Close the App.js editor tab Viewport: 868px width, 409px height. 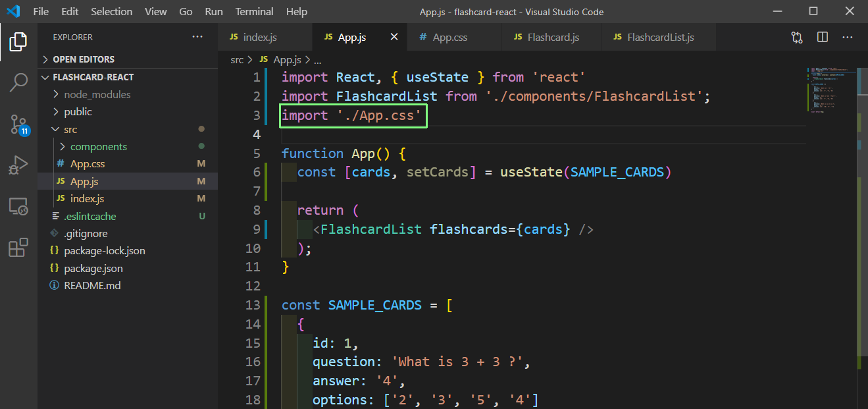pos(394,37)
